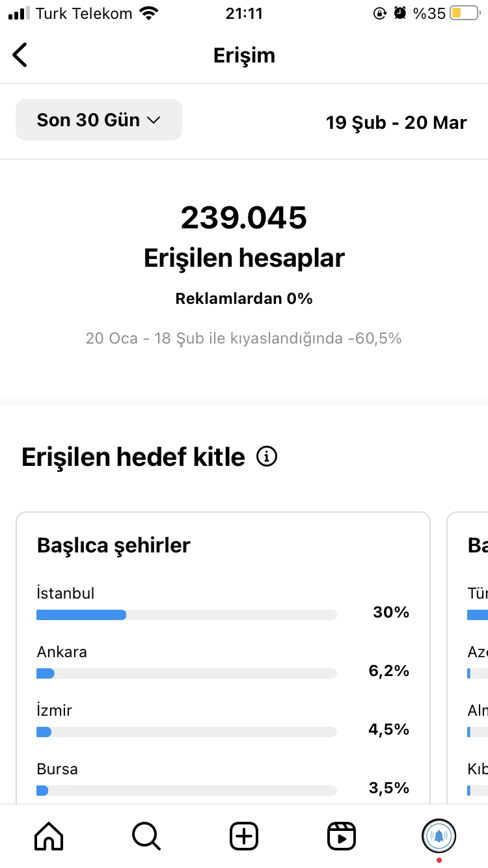Viewport: 488px width, 868px height.
Task: Tap the create new post plus icon
Action: point(244,835)
